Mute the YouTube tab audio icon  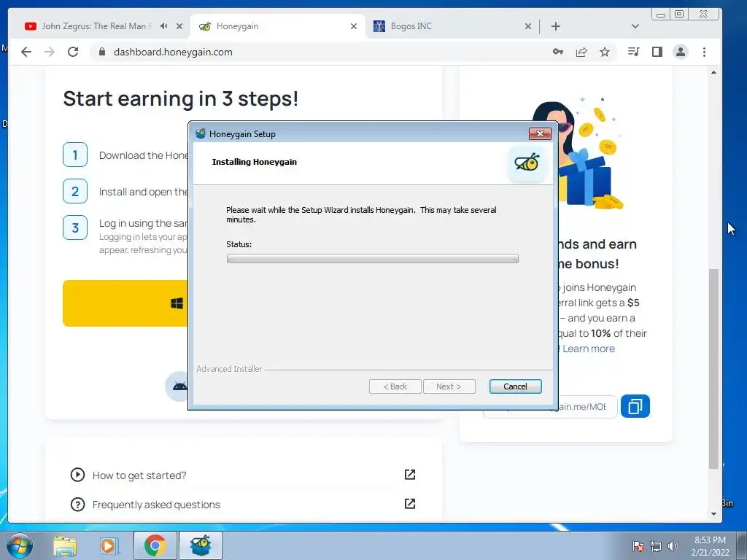[164, 26]
